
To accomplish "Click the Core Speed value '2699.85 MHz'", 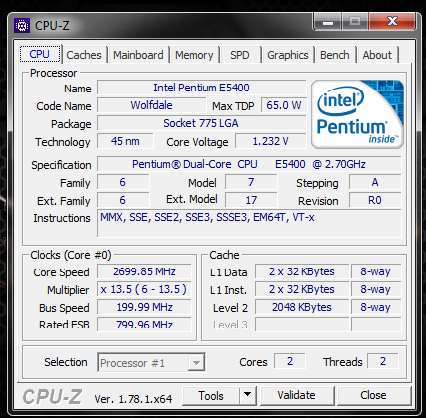I will pos(144,271).
